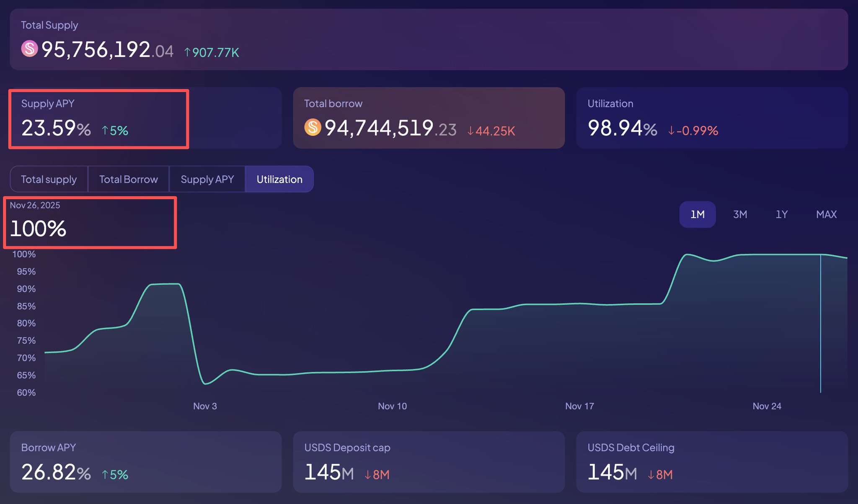858x504 pixels.
Task: Click the green up arrow beside 907.77K
Action: [187, 52]
